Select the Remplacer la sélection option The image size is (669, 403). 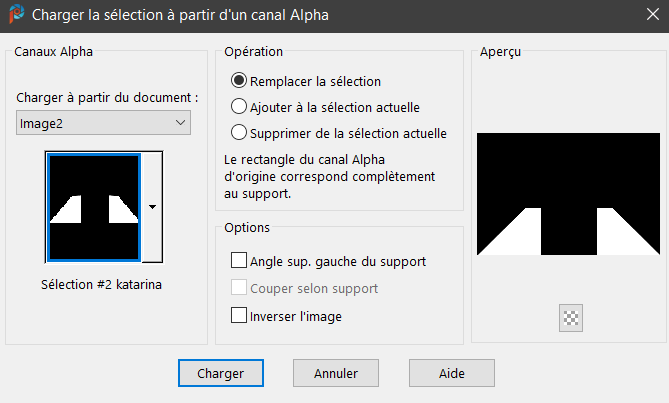point(239,81)
